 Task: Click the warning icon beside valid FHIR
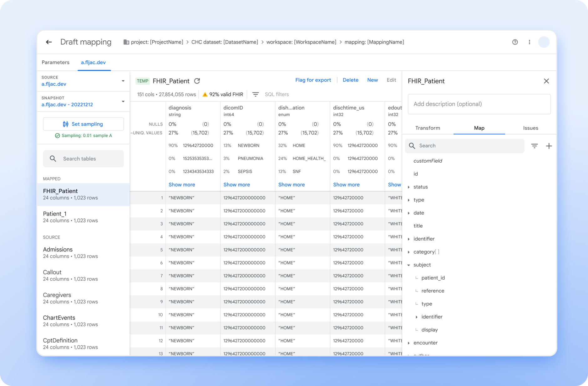tap(205, 94)
